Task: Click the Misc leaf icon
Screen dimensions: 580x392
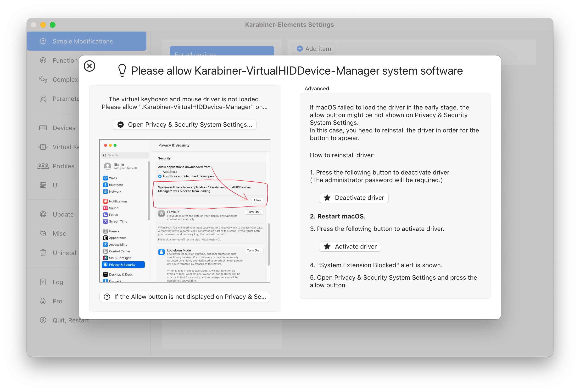Action: pyautogui.click(x=43, y=233)
